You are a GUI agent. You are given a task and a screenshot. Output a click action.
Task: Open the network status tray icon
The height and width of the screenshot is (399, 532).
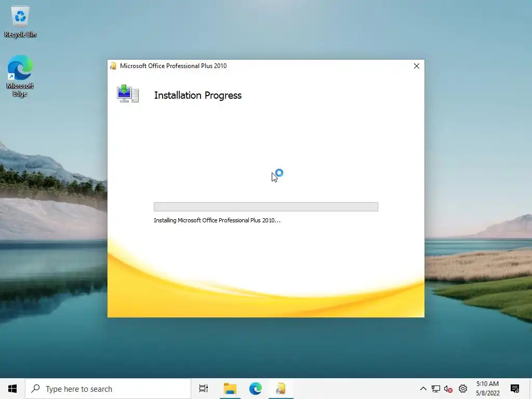(x=436, y=389)
